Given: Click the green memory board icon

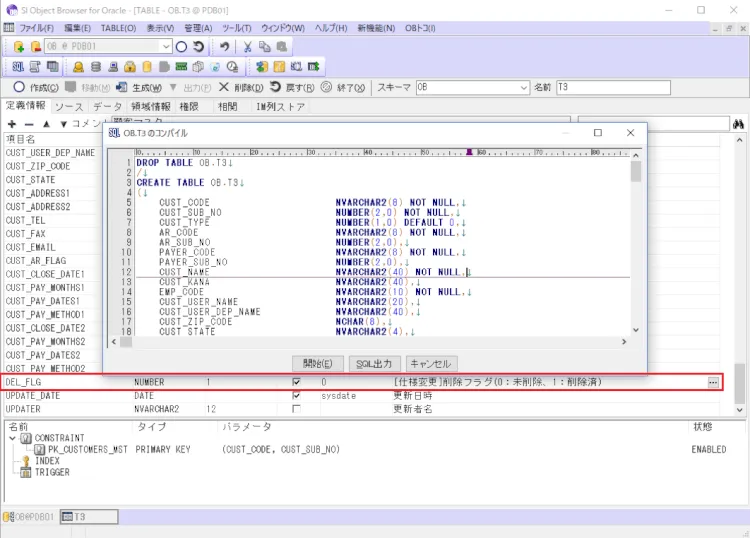Looking at the screenshot, I should coord(181,67).
